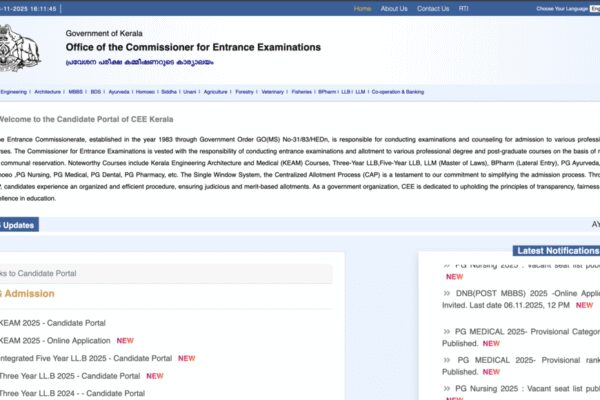Open KEAM 2025 - Online Application link
The width and height of the screenshot is (600, 400).
point(55,341)
